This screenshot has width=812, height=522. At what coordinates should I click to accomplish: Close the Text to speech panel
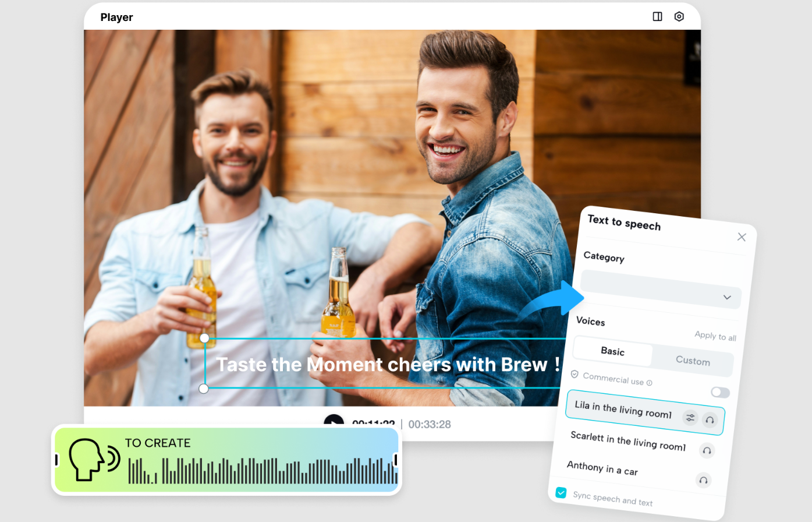(x=742, y=237)
